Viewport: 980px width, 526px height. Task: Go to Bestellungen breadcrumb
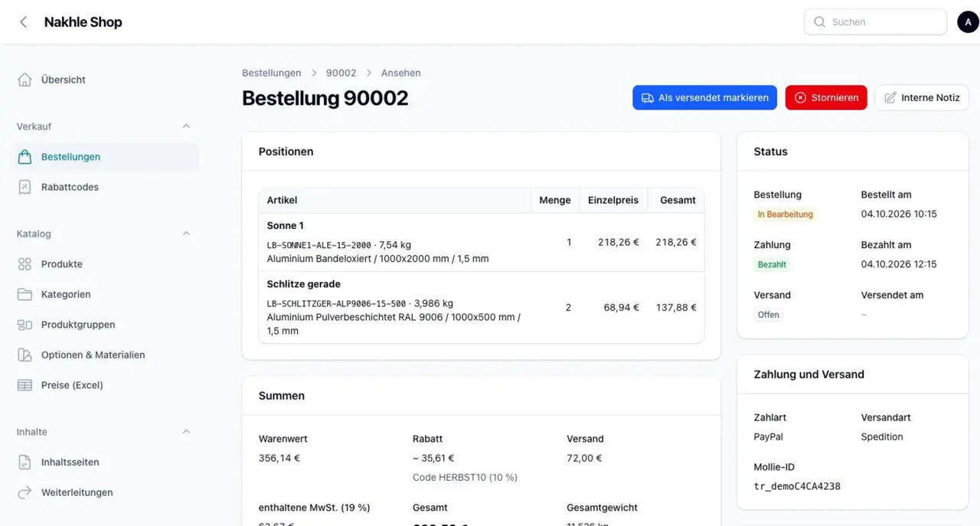coord(271,73)
